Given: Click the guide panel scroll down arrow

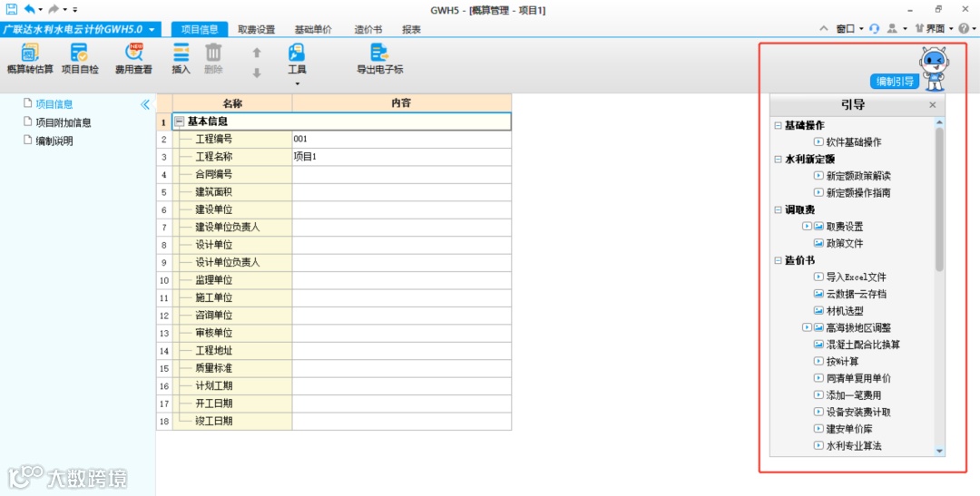Looking at the screenshot, I should [939, 451].
